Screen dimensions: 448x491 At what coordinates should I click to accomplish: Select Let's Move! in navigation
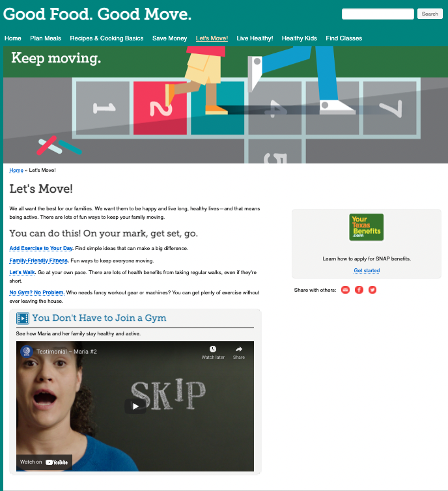pyautogui.click(x=212, y=38)
